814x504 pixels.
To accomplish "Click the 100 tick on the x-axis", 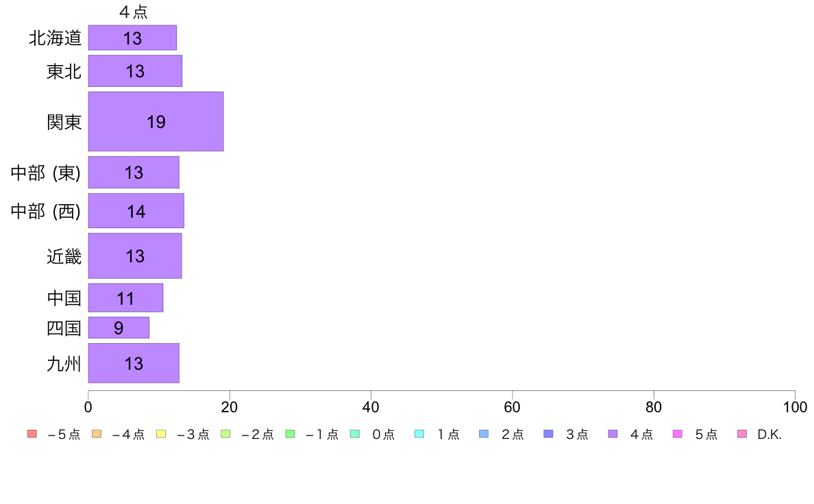I will (795, 407).
